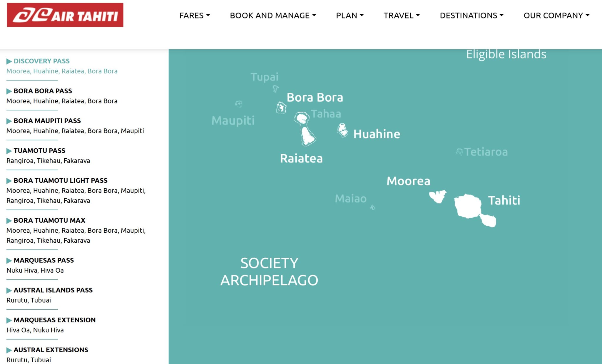602x364 pixels.
Task: Click the Tupai atoll outline on map
Action: coord(275,88)
